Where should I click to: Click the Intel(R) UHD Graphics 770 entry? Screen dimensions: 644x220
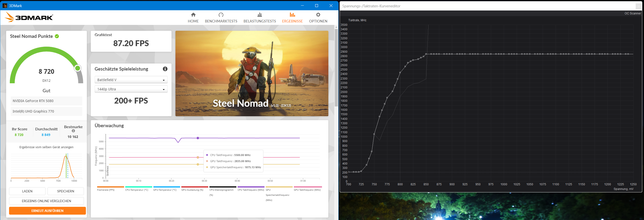point(46,111)
